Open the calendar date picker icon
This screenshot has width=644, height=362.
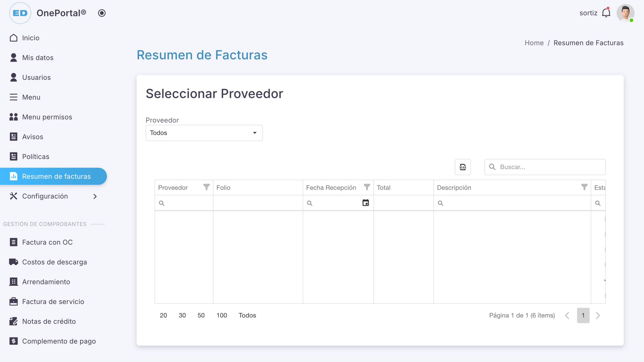tap(365, 203)
